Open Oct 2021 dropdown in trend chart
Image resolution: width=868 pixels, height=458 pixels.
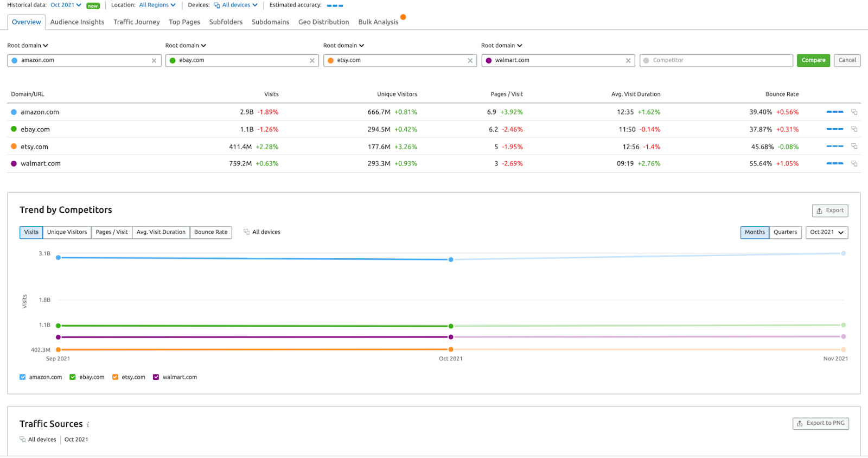[827, 232]
